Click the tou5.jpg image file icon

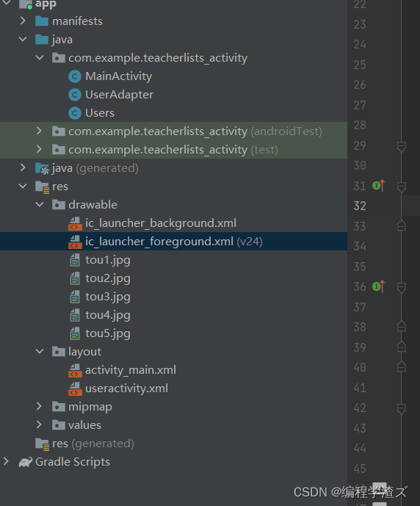click(x=75, y=333)
